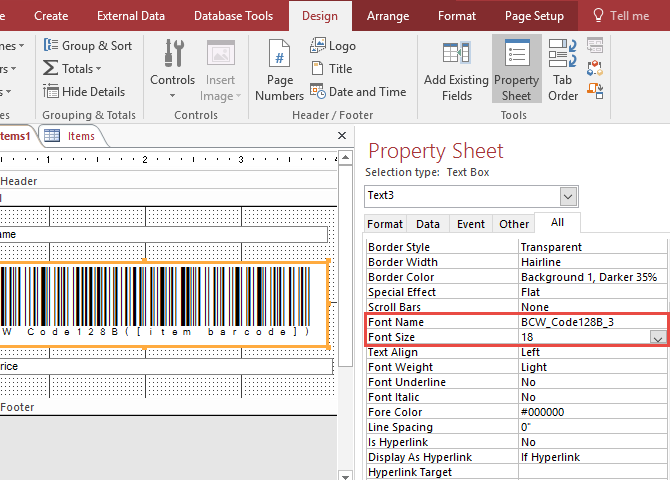
Task: Click the convert macros to Visual Basic icon
Action: [595, 91]
